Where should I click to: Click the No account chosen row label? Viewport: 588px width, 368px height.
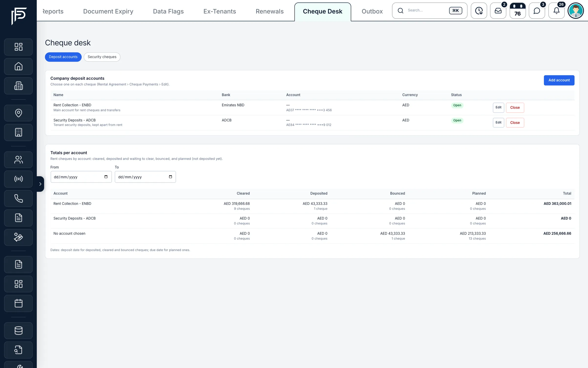[x=69, y=233]
